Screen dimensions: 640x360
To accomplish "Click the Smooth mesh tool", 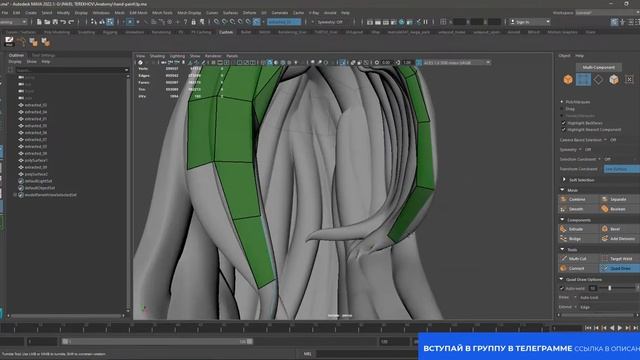I will tap(577, 209).
